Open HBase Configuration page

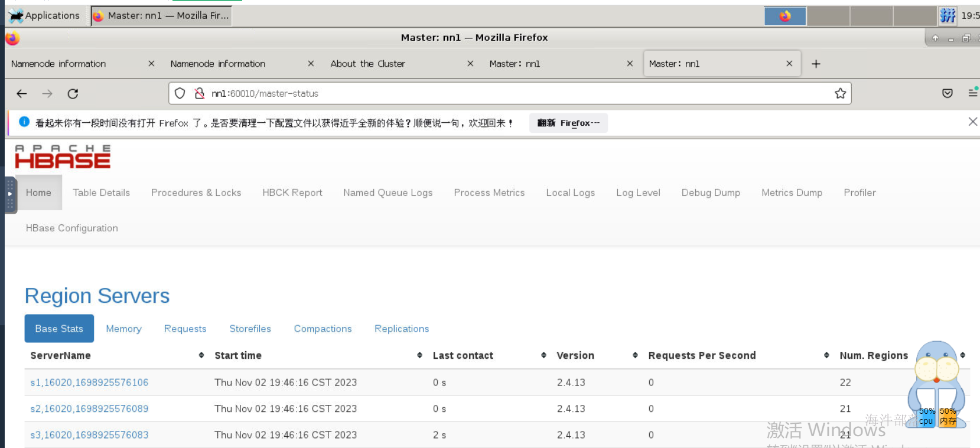[x=72, y=228]
